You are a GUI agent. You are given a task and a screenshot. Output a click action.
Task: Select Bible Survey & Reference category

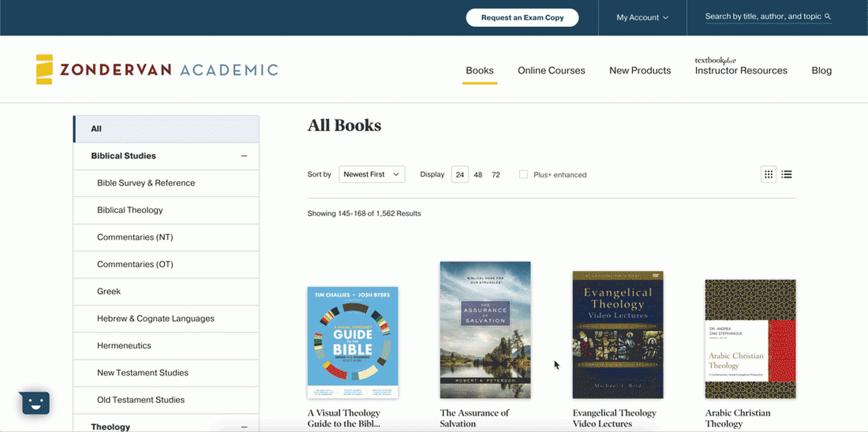pyautogui.click(x=166, y=183)
